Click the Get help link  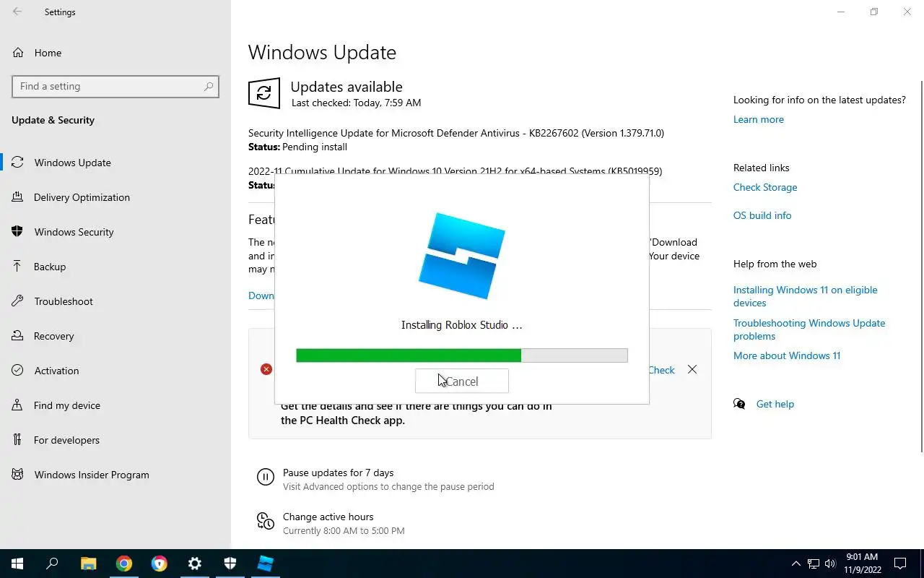point(775,404)
